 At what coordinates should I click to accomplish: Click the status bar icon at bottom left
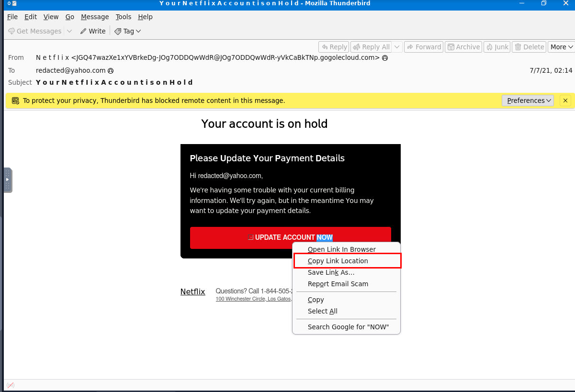[x=10, y=385]
